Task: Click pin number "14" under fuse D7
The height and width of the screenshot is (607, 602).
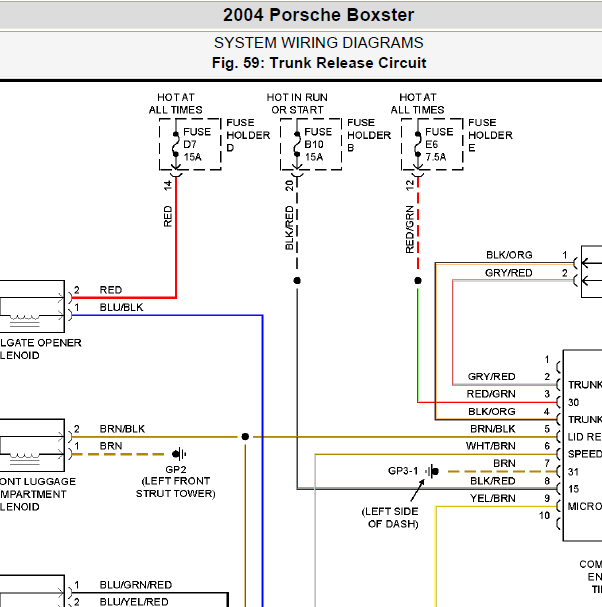Action: tap(168, 185)
